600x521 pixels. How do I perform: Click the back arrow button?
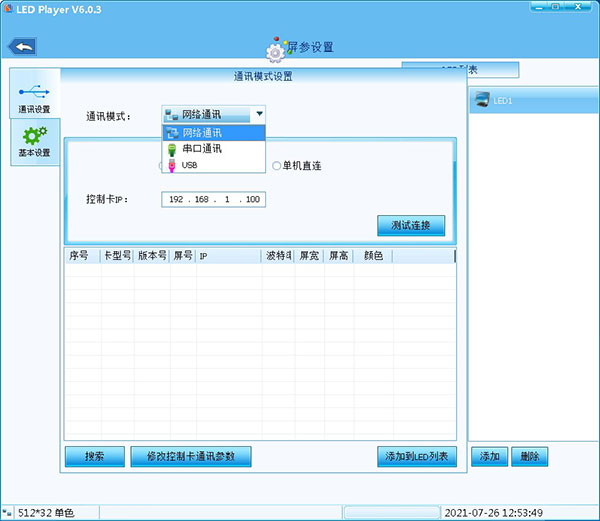(x=22, y=46)
